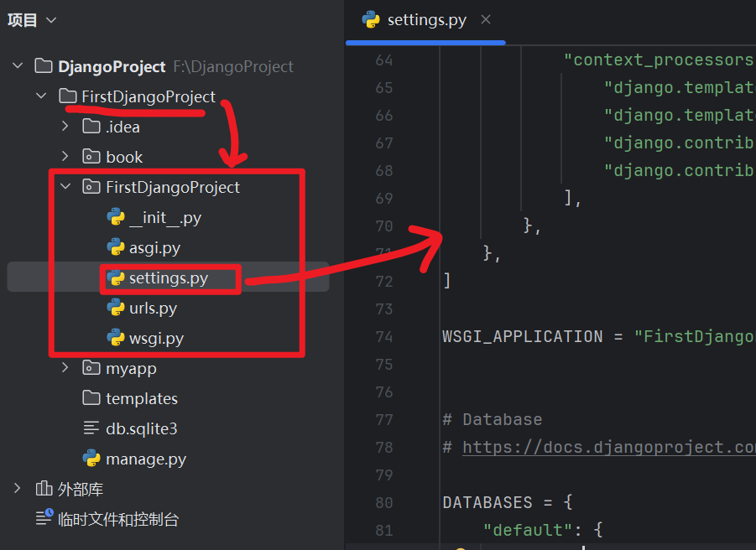The width and height of the screenshot is (756, 550).
Task: Click the myapp package folder icon
Action: pyautogui.click(x=91, y=368)
